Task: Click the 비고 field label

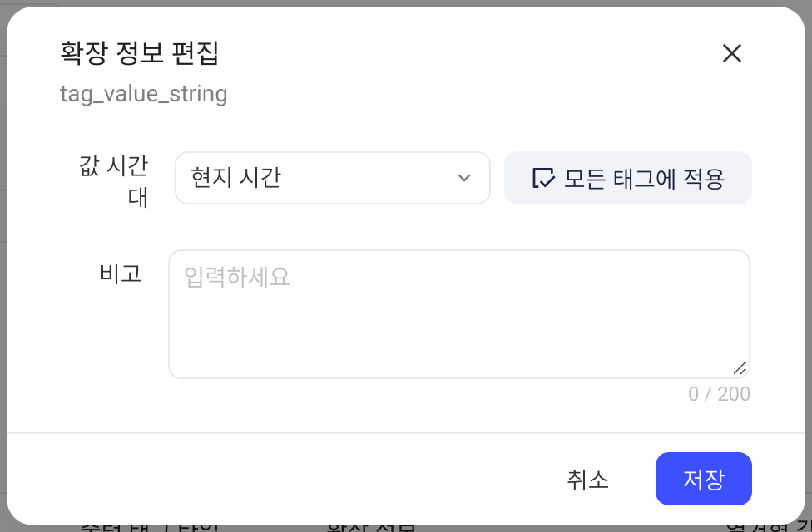Action: [120, 273]
